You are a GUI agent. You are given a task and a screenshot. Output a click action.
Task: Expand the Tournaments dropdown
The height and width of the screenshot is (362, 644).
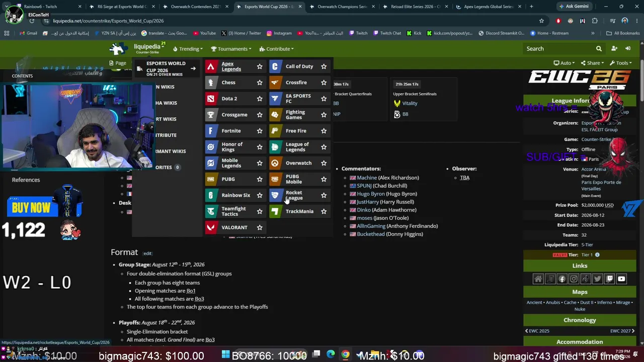coord(231,49)
